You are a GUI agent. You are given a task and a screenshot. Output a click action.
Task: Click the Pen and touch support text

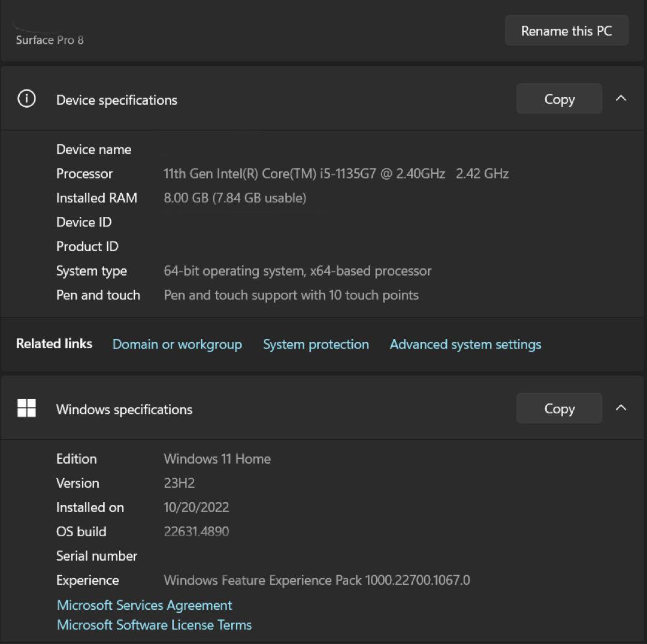click(x=291, y=295)
